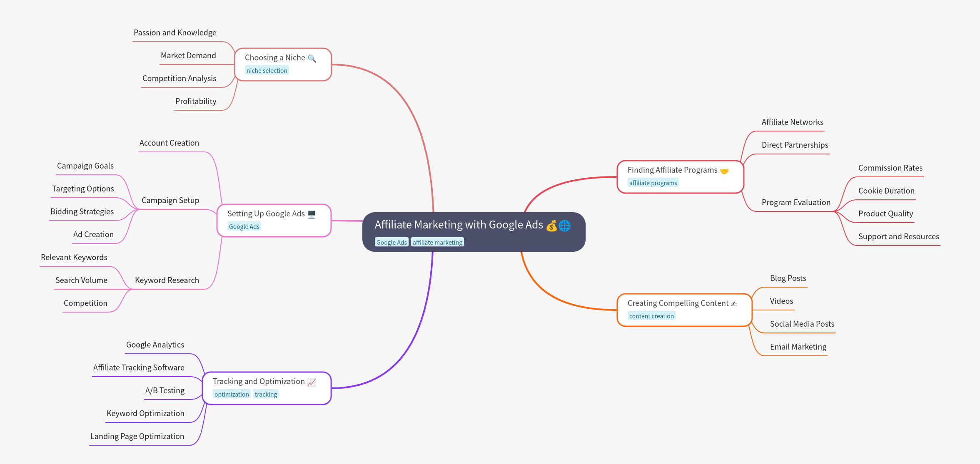Select the Keyword Research branch node
This screenshot has height=464, width=980.
point(167,280)
